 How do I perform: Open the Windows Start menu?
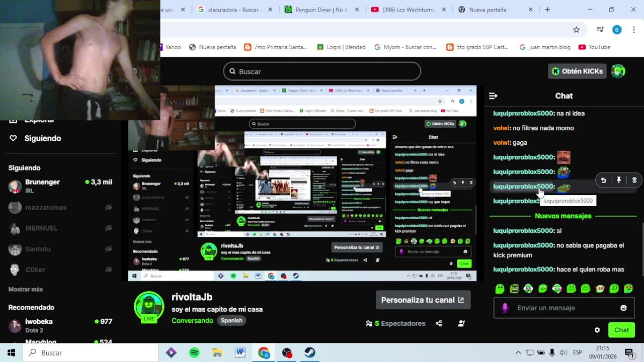pyautogui.click(x=11, y=352)
